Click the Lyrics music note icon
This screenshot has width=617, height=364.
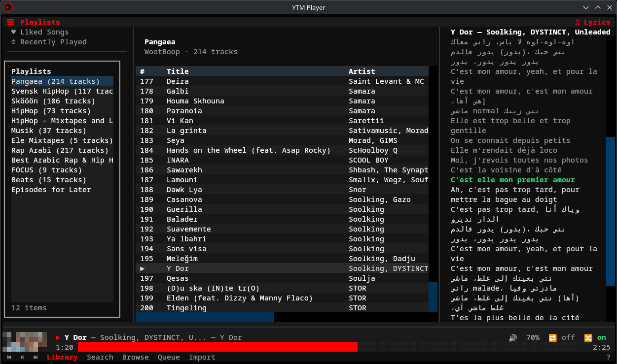tap(578, 22)
